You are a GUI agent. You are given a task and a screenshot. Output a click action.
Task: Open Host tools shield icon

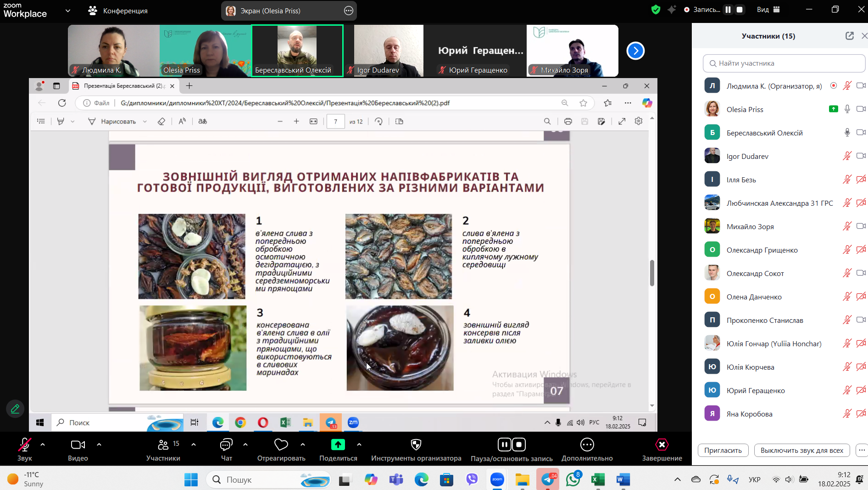pyautogui.click(x=416, y=445)
